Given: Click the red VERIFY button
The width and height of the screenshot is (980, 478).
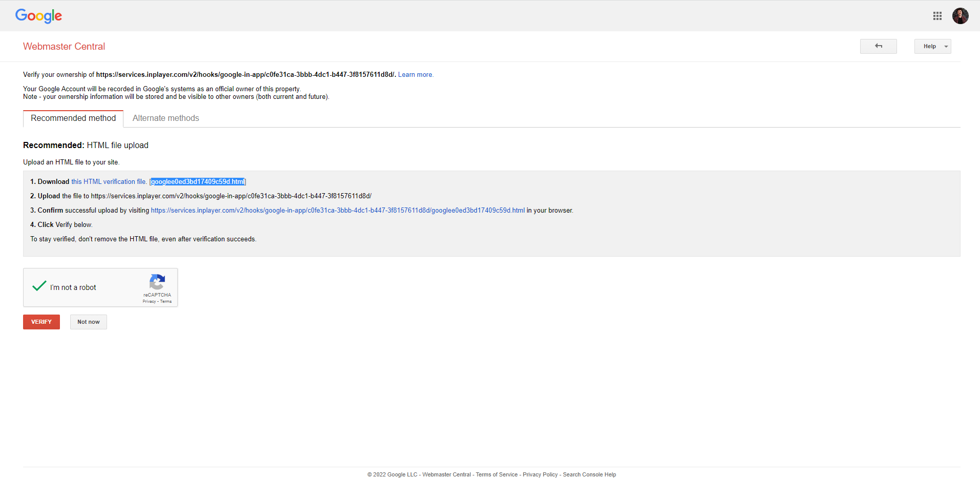Looking at the screenshot, I should point(41,322).
